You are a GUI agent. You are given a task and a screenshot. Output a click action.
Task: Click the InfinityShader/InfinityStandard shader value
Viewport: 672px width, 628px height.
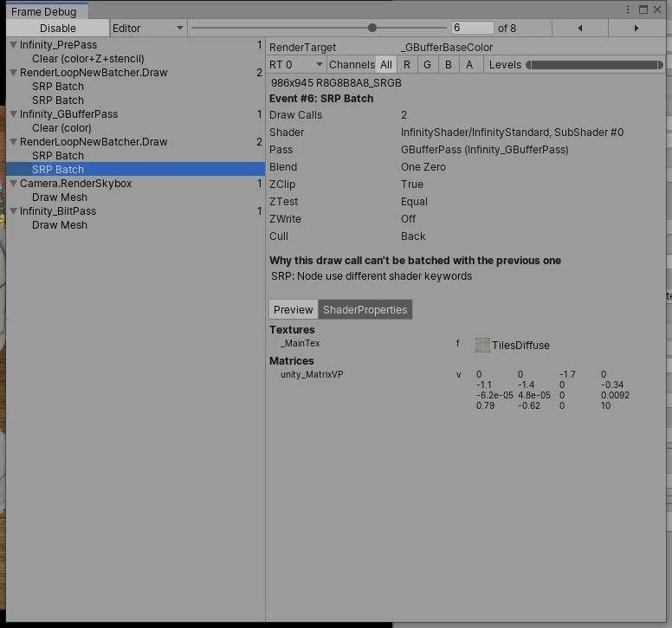click(x=512, y=132)
